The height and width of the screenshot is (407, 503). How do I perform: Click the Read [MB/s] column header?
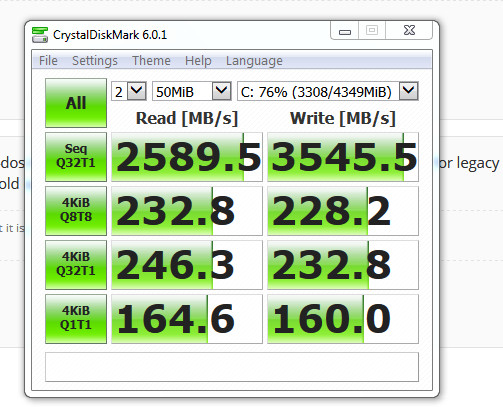tap(187, 118)
